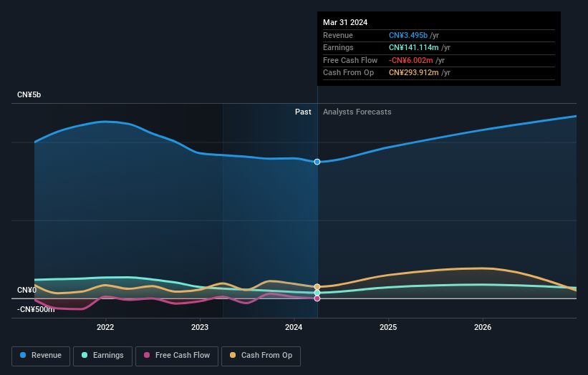This screenshot has height=375, width=588.
Task: Toggle the Revenue legend series
Action: tap(41, 356)
